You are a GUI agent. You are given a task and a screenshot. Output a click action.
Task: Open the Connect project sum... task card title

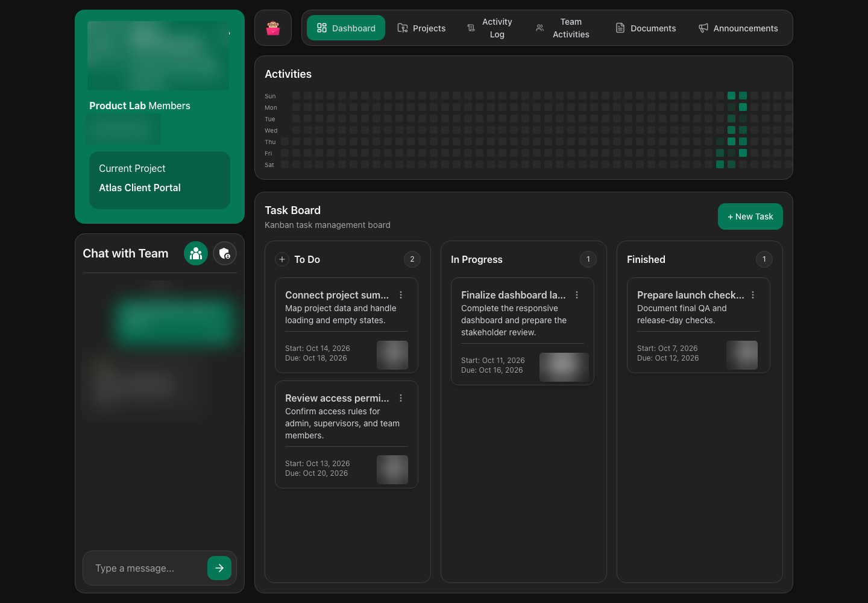[337, 295]
